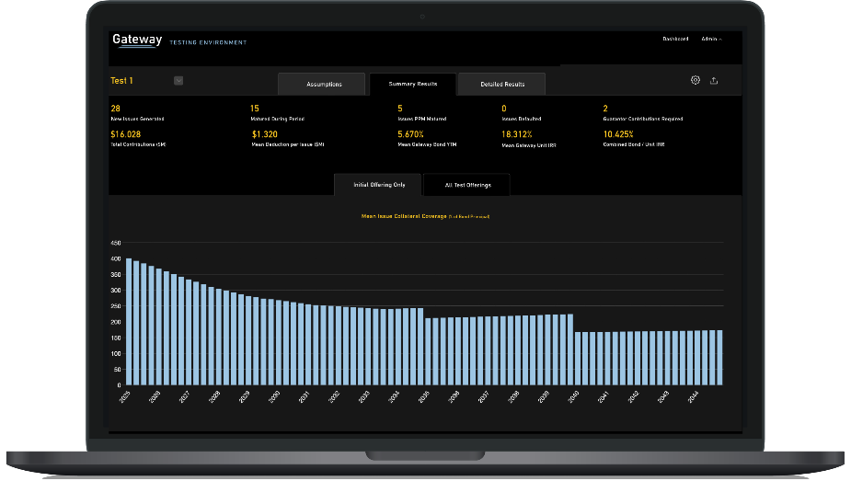Click the Test 1 scenario title
This screenshot has height=504, width=851.
pyautogui.click(x=121, y=81)
